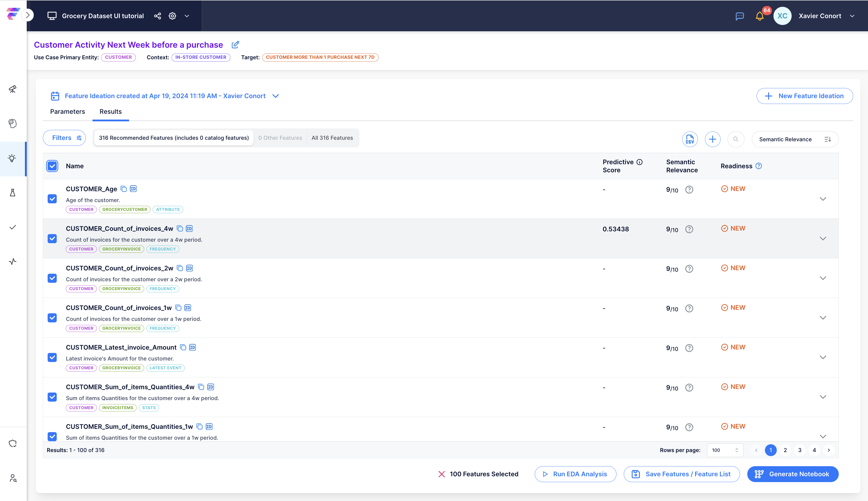Image resolution: width=868 pixels, height=501 pixels.
Task: Expand the left sidebar with arrow button
Action: click(27, 15)
